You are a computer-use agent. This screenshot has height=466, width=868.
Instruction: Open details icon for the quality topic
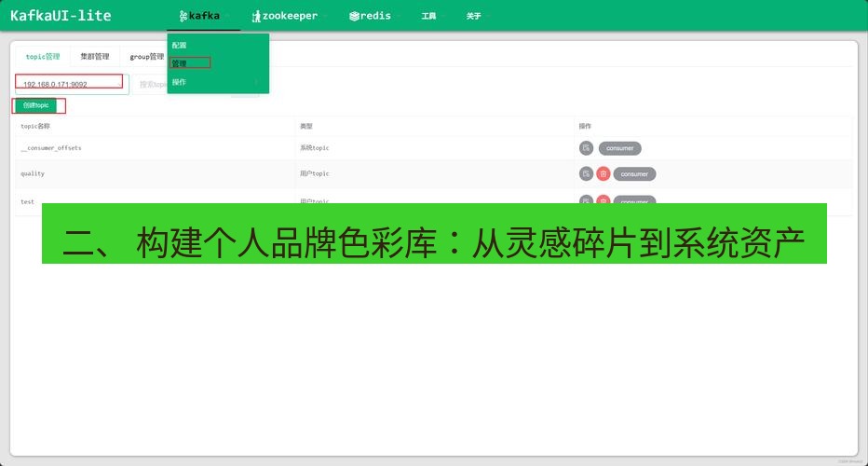point(586,174)
